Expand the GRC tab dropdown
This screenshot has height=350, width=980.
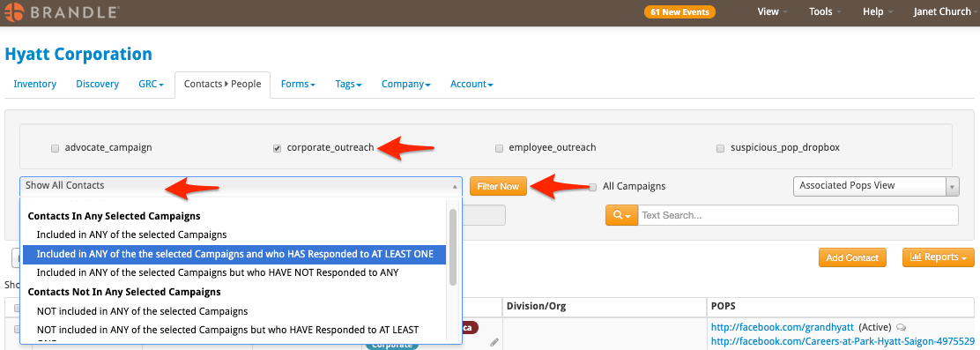(x=151, y=84)
